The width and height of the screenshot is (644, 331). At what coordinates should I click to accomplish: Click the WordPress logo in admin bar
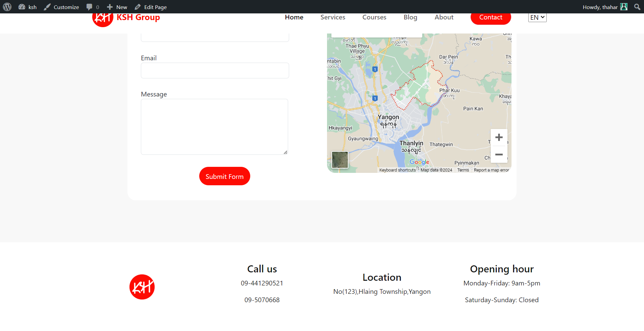point(7,7)
